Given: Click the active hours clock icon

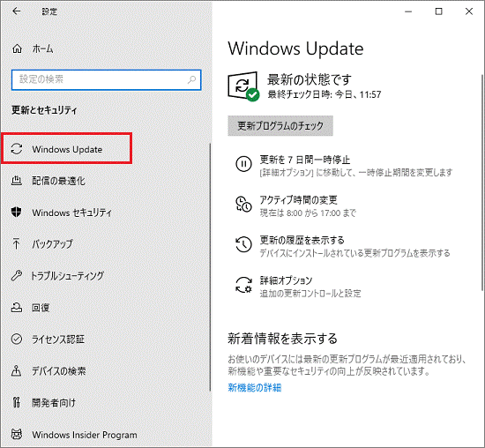Looking at the screenshot, I should click(x=243, y=205).
